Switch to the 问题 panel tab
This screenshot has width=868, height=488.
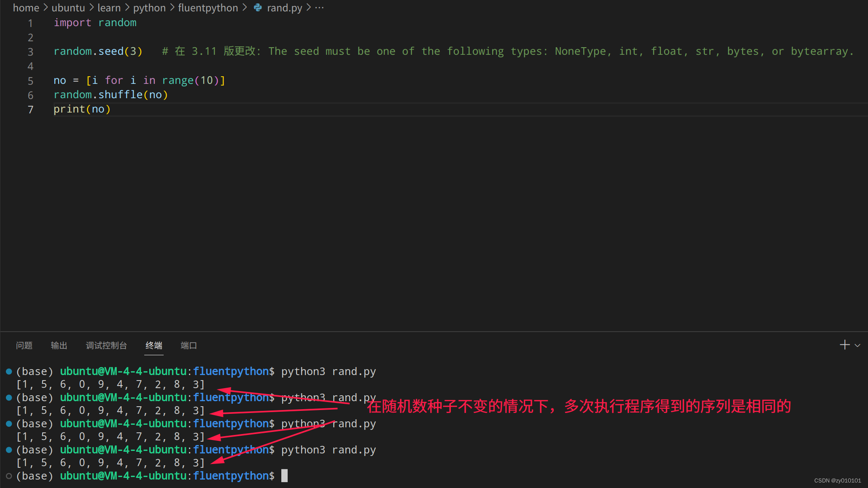click(x=24, y=346)
